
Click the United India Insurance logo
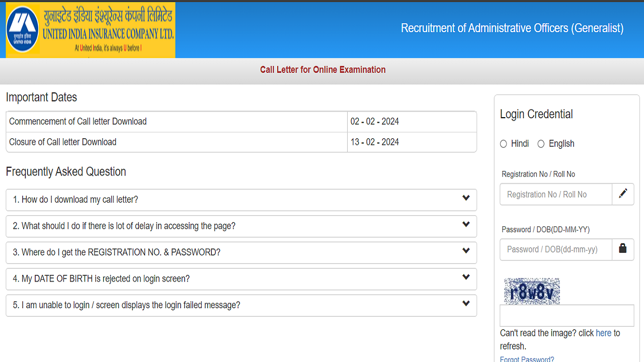click(91, 30)
